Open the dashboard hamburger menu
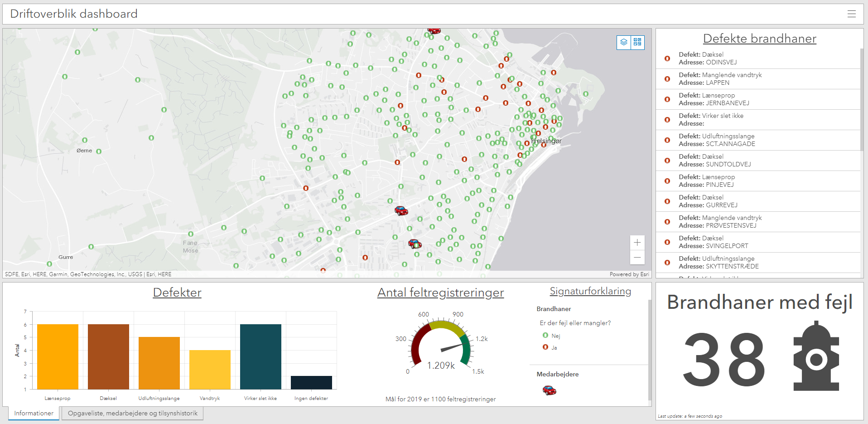 (851, 14)
